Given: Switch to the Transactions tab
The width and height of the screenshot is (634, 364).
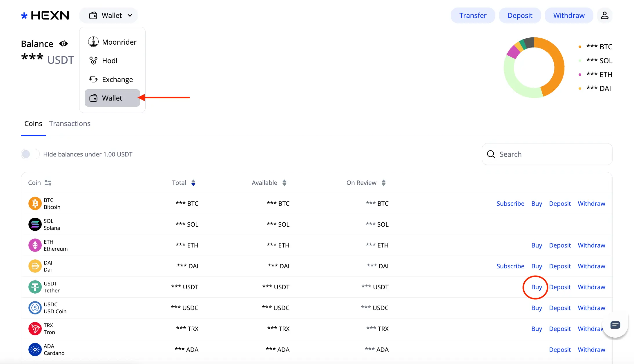Looking at the screenshot, I should [x=70, y=124].
